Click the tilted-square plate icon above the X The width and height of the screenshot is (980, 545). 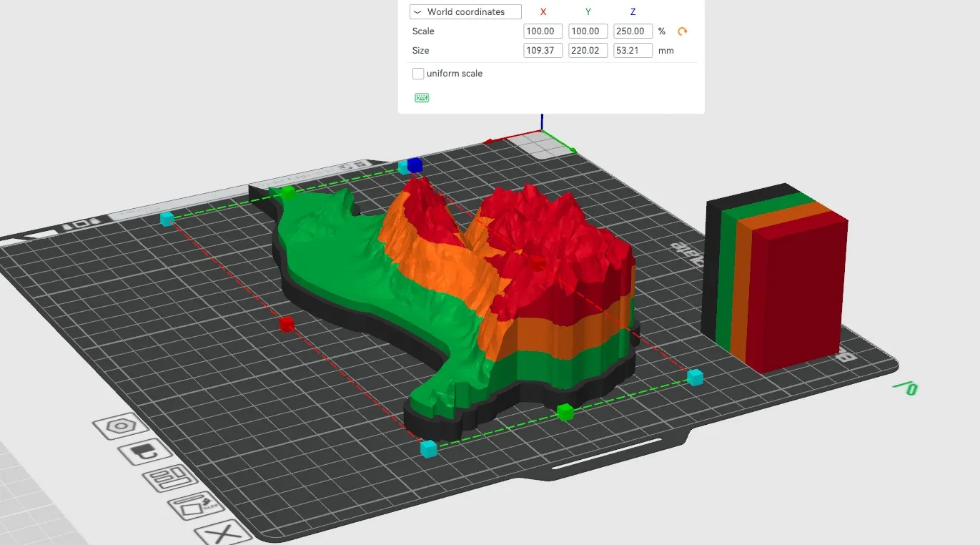(196, 506)
